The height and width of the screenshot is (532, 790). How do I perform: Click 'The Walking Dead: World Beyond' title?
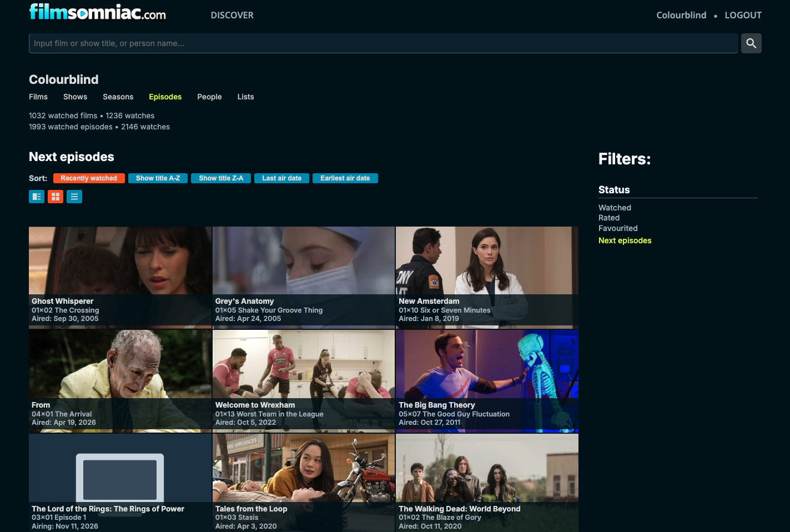point(460,509)
